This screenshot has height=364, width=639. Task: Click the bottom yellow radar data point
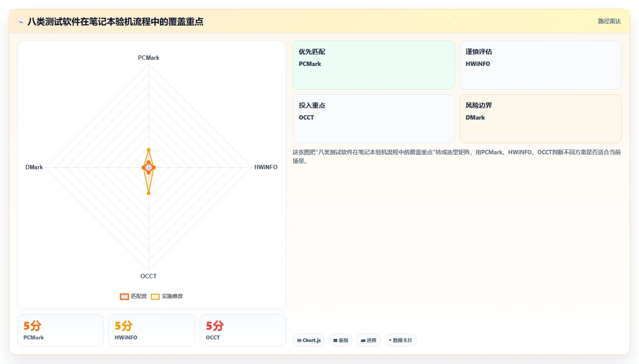coord(149,193)
